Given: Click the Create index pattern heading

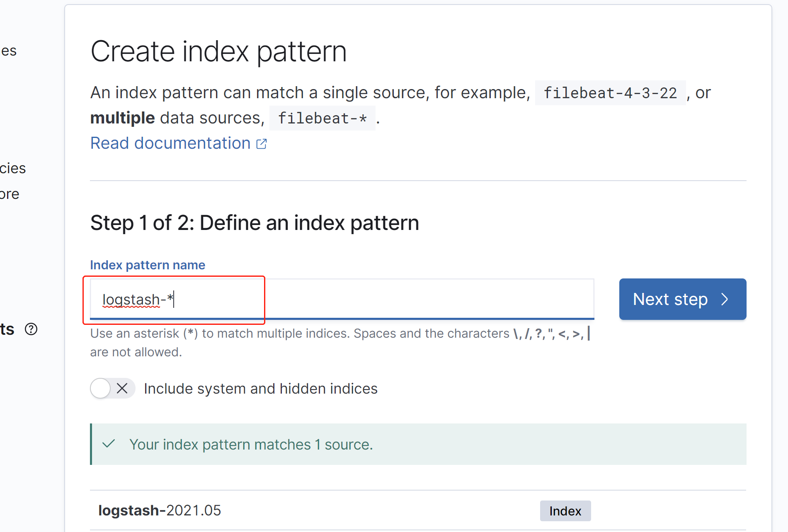Looking at the screenshot, I should pyautogui.click(x=218, y=51).
